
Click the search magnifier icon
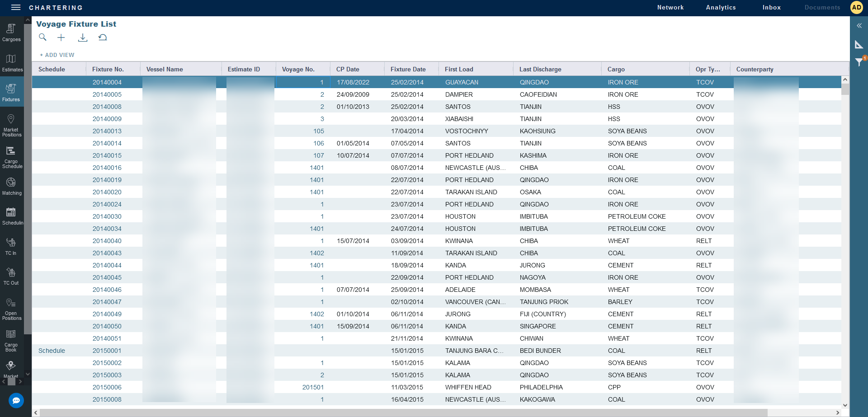pos(42,37)
